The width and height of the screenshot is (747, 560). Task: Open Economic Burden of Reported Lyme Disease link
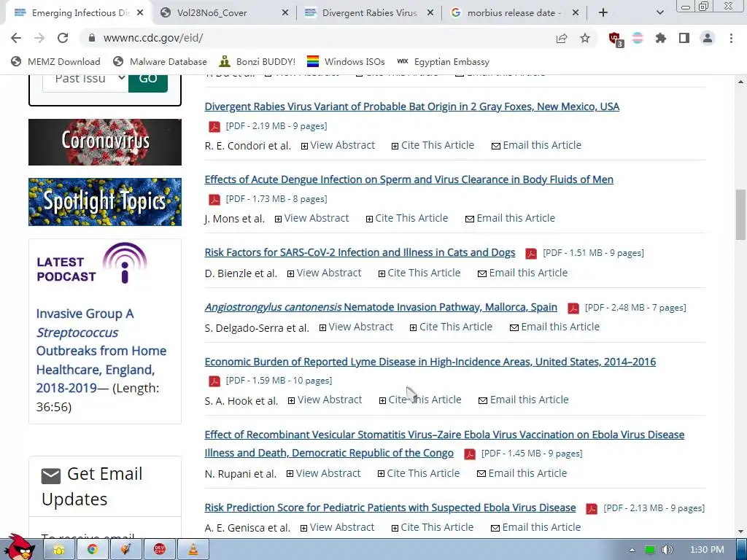(430, 362)
